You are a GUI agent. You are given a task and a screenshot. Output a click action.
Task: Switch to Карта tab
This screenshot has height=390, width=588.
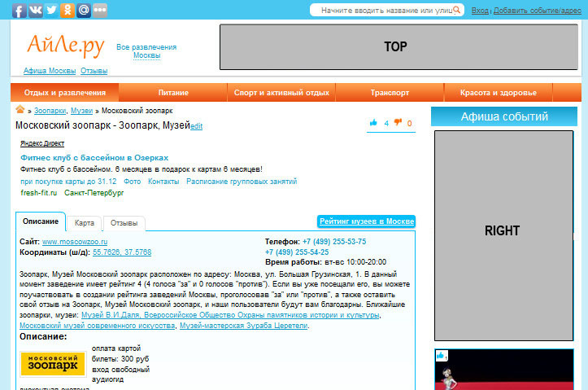(85, 223)
